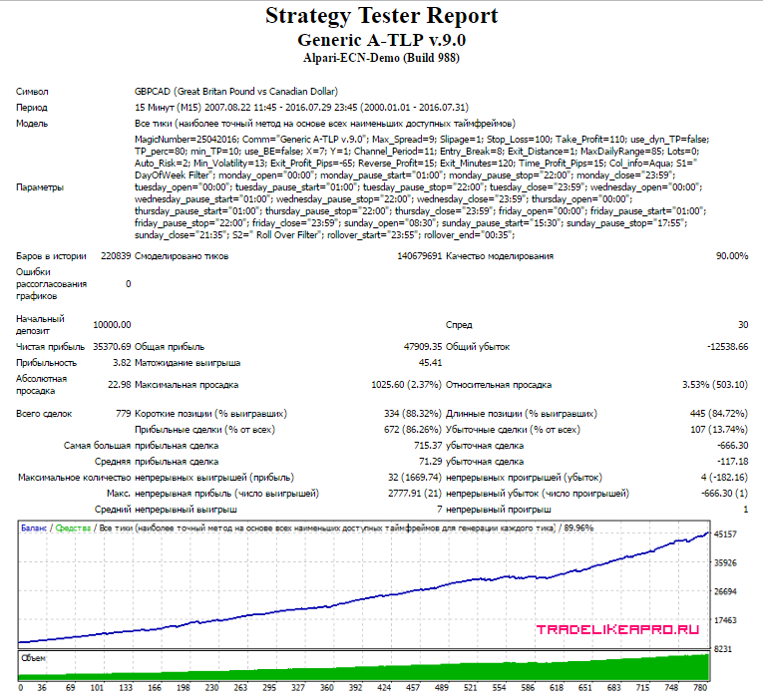Click consecutive losses value 4 (-182.16)
Screen dimensions: 763x700
tap(724, 478)
